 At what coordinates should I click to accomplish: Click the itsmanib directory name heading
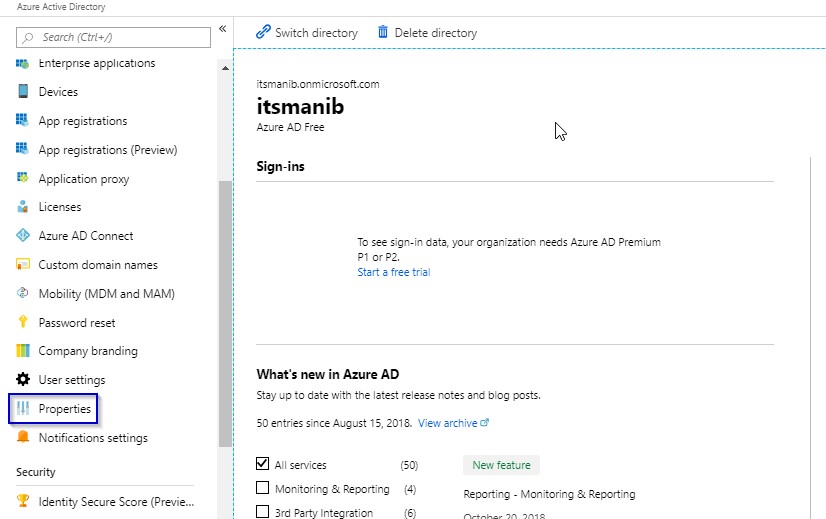(x=300, y=106)
